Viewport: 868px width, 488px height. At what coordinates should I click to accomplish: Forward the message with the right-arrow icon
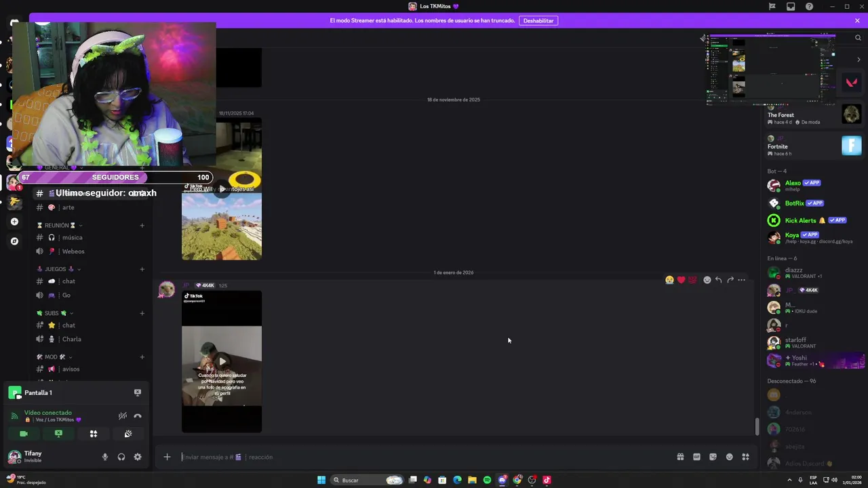tap(730, 280)
